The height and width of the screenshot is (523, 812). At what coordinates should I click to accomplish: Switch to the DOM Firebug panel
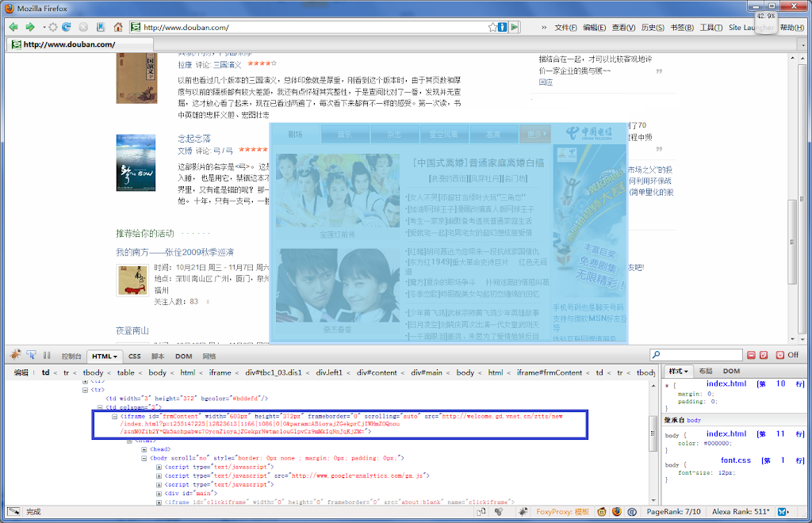click(x=183, y=356)
